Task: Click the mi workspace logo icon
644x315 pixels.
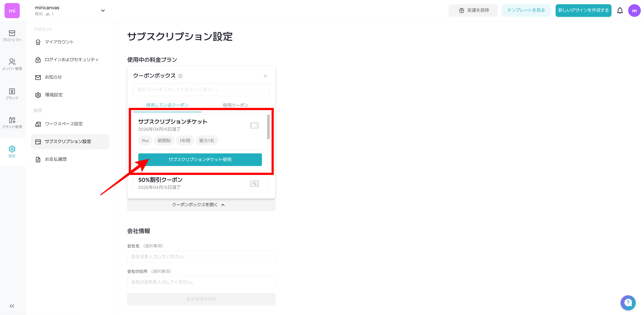Action: 12,10
